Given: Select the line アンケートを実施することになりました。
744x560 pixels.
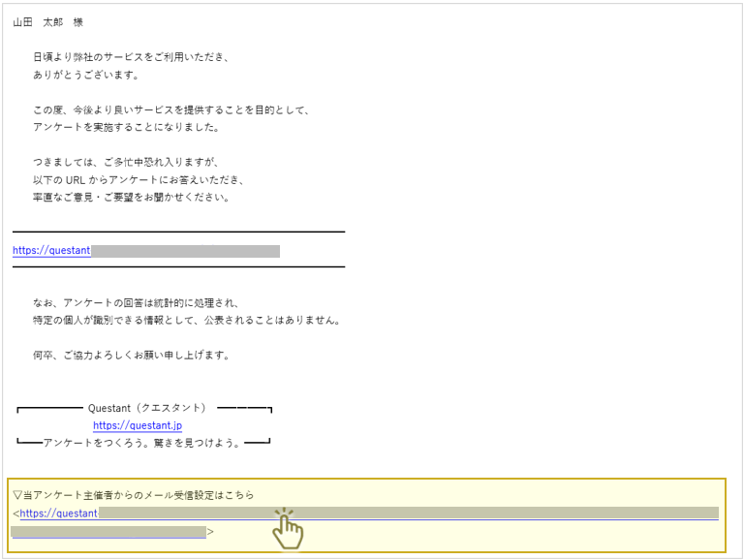Looking at the screenshot, I should click(x=126, y=127).
